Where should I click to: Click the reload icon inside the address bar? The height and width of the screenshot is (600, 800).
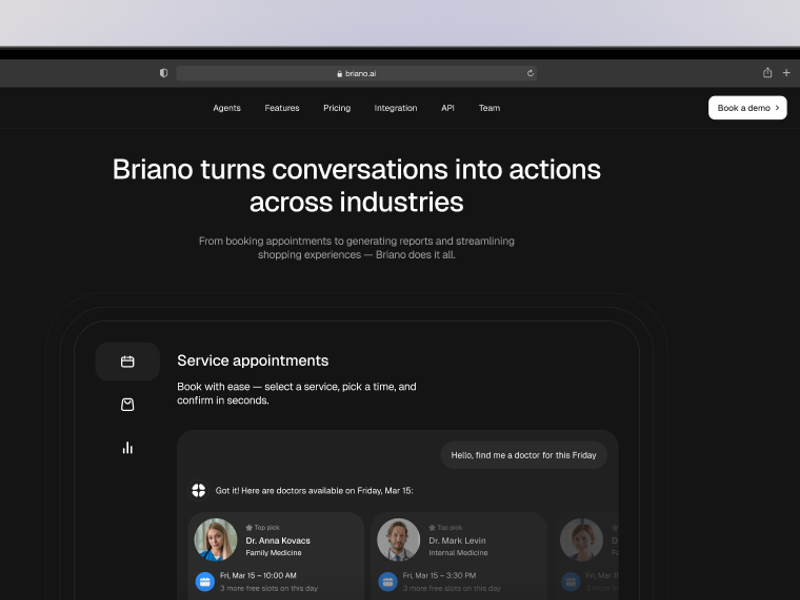coord(530,72)
